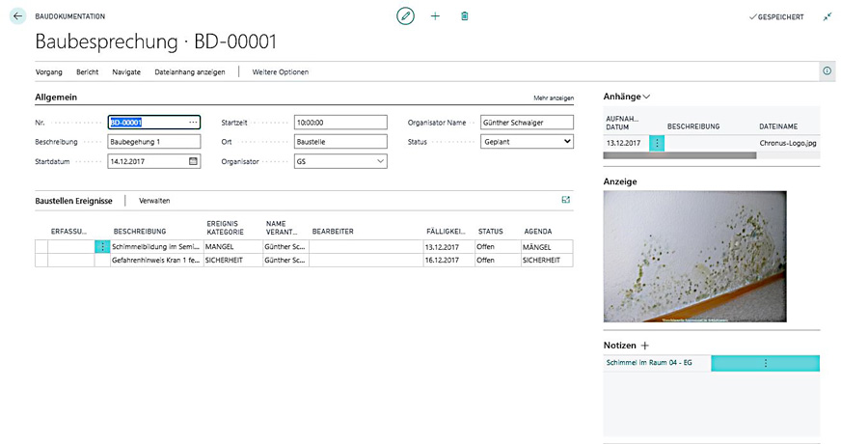This screenshot has height=444, width=868.
Task: Click the Schimmelbildung description cell
Action: [x=156, y=247]
